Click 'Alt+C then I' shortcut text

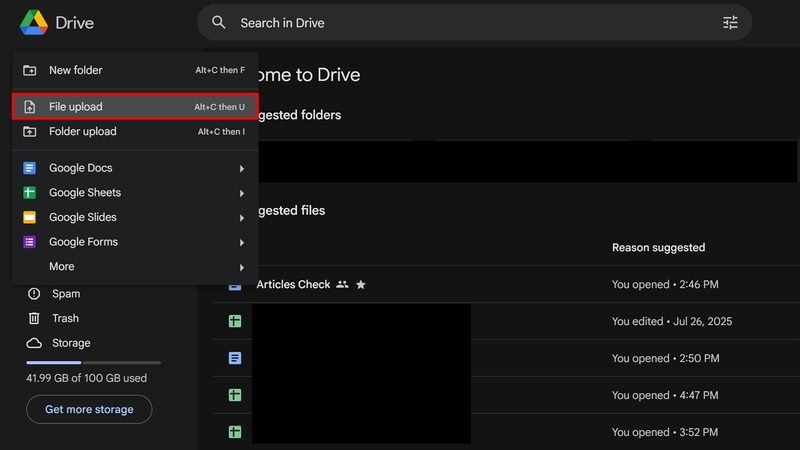tap(221, 132)
